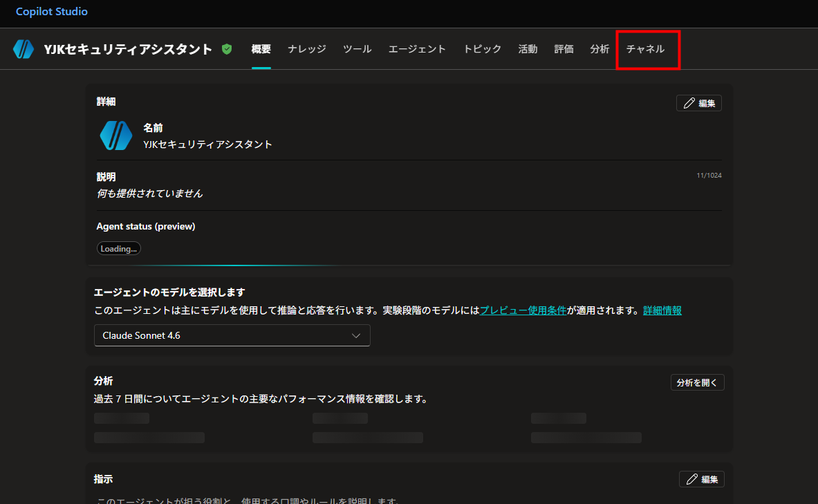
Task: Click the 過去 7 日間 analytics description text
Action: [262, 399]
